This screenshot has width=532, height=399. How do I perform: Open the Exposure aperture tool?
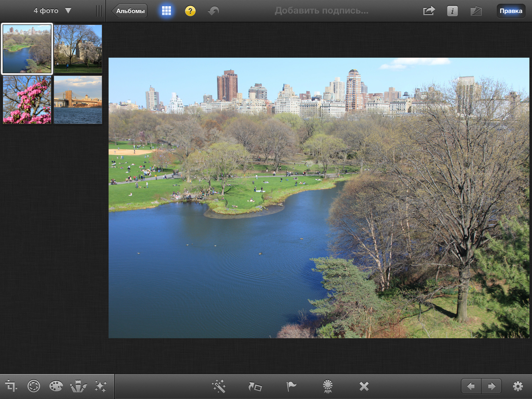pos(34,386)
